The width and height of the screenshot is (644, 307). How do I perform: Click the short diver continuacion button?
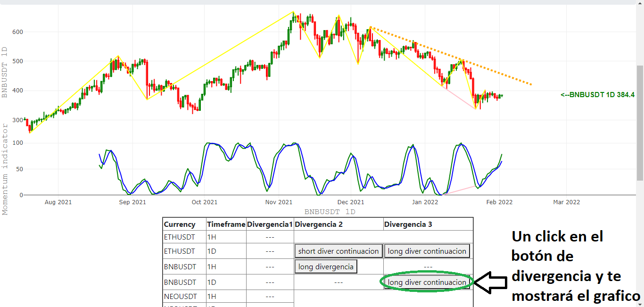pyautogui.click(x=338, y=251)
